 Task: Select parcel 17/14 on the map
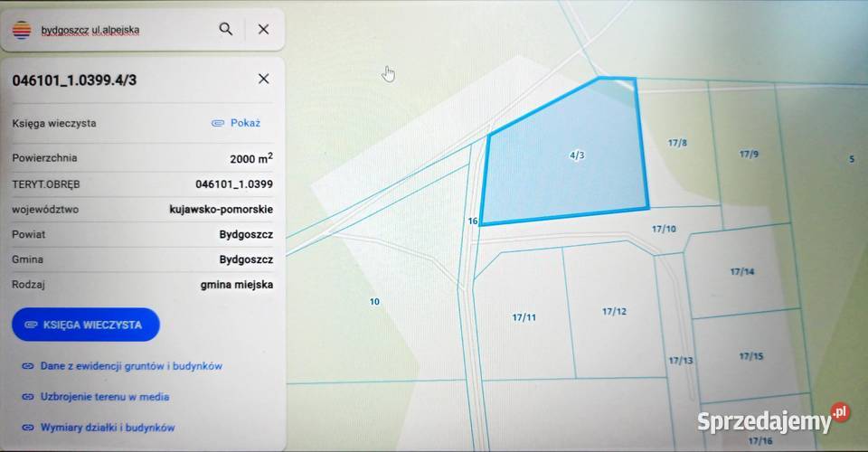click(741, 271)
